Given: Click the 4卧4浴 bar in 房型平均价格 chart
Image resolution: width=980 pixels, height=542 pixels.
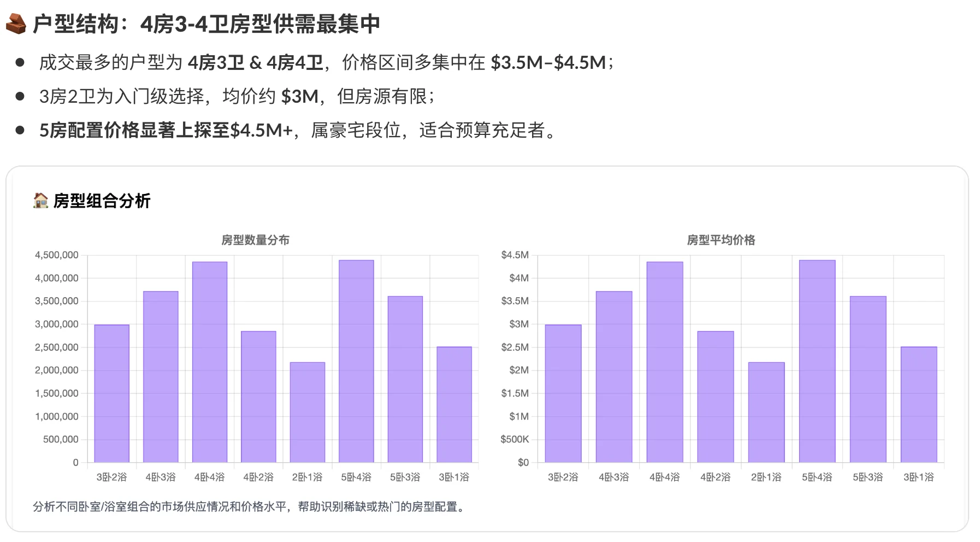Looking at the screenshot, I should pyautogui.click(x=665, y=362).
